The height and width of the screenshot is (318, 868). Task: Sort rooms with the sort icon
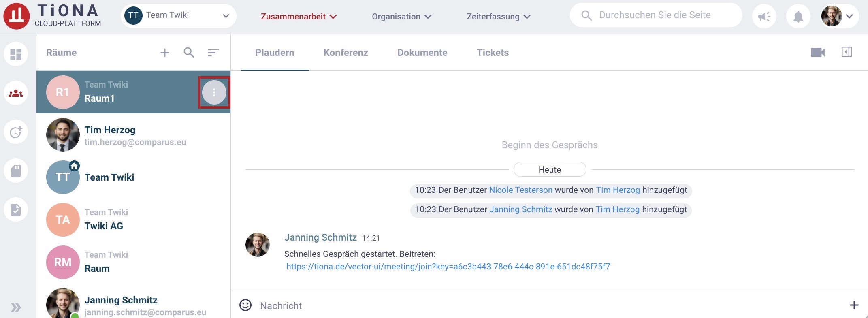coord(213,52)
